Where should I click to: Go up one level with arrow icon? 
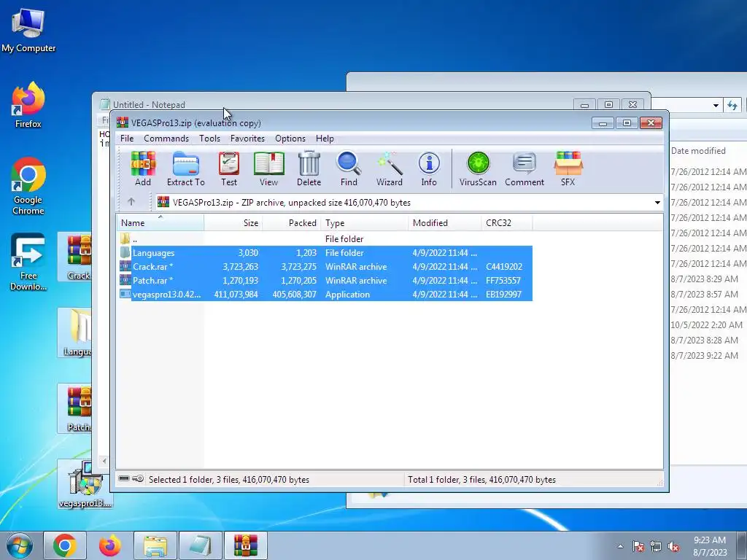pos(131,202)
